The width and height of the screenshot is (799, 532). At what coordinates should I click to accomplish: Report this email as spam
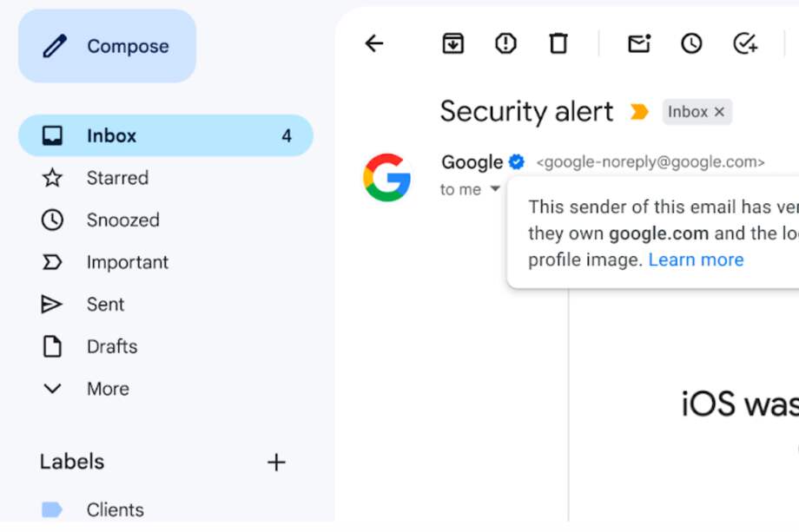click(505, 43)
